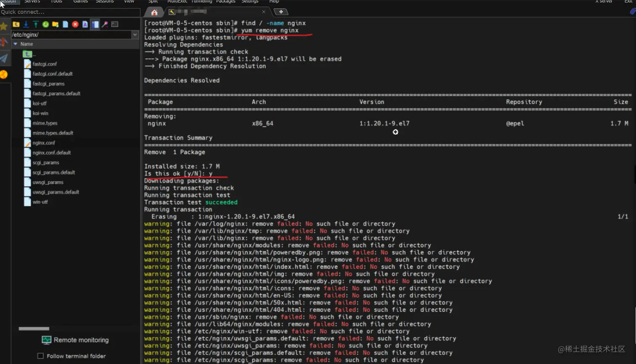The width and height of the screenshot is (636, 364).
Task: Open the Tools menu
Action: [56, 2]
